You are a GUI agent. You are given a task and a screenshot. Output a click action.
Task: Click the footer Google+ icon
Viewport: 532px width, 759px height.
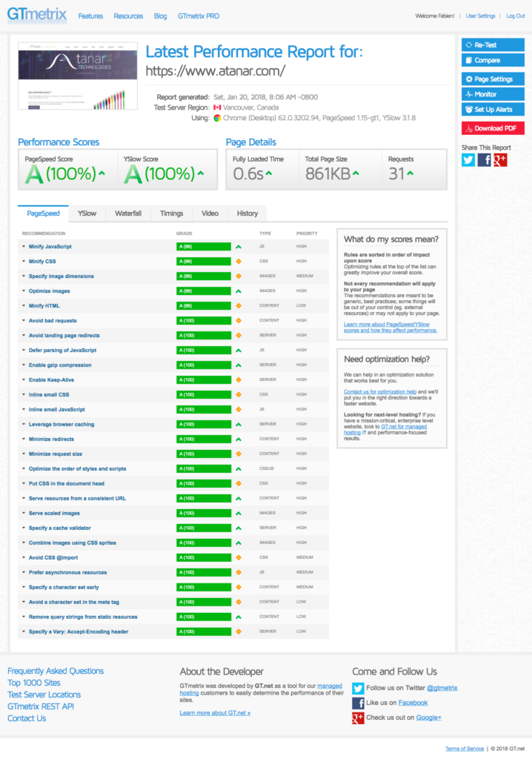pyautogui.click(x=358, y=717)
